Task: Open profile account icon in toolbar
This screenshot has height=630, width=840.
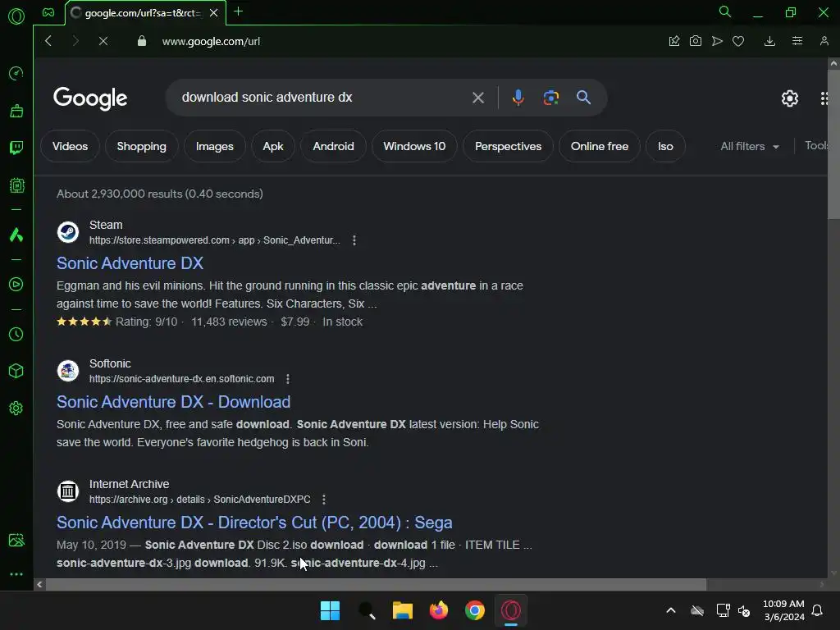Action: [824, 41]
